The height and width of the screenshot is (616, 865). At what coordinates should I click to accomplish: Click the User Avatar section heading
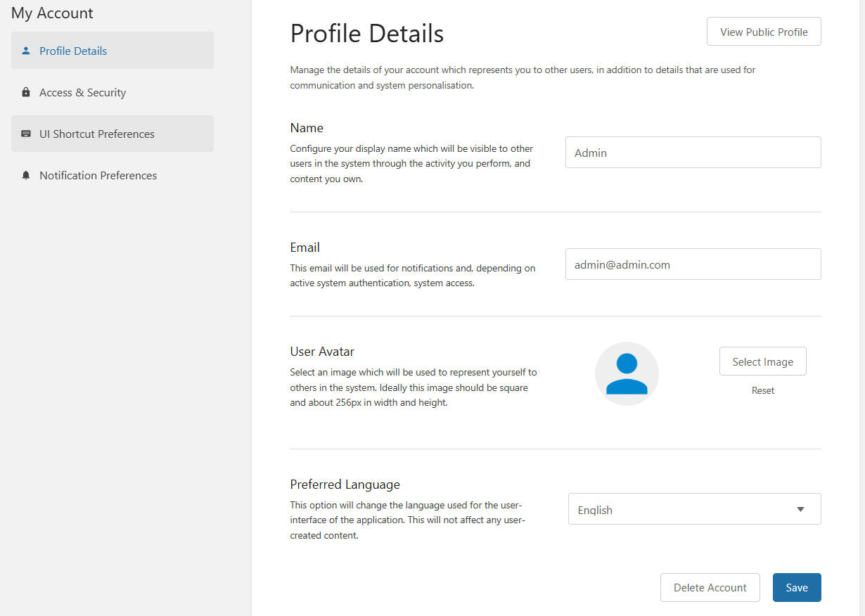pyautogui.click(x=322, y=352)
